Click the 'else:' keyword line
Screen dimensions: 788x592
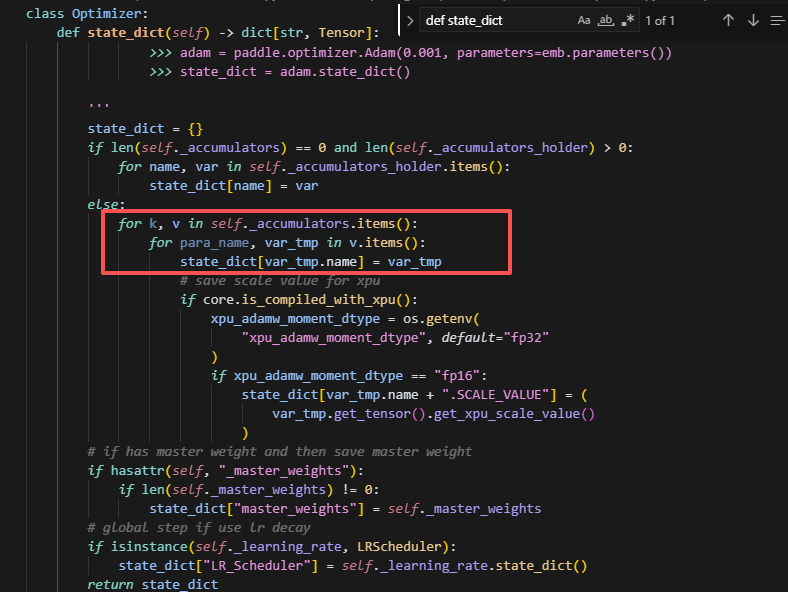106,204
